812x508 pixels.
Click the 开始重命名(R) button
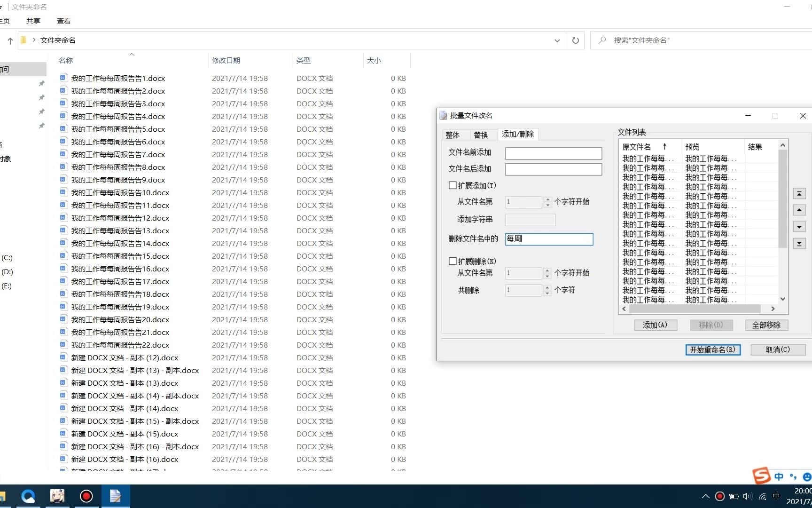712,349
